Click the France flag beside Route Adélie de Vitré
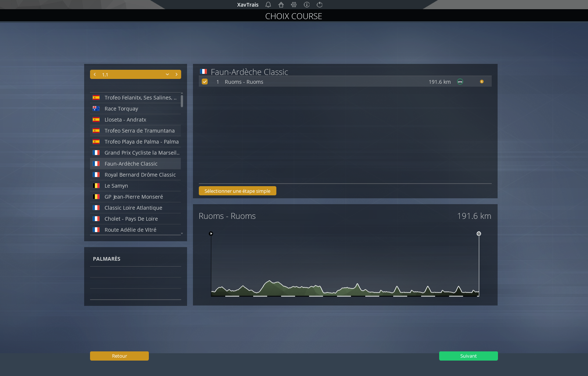 click(96, 230)
